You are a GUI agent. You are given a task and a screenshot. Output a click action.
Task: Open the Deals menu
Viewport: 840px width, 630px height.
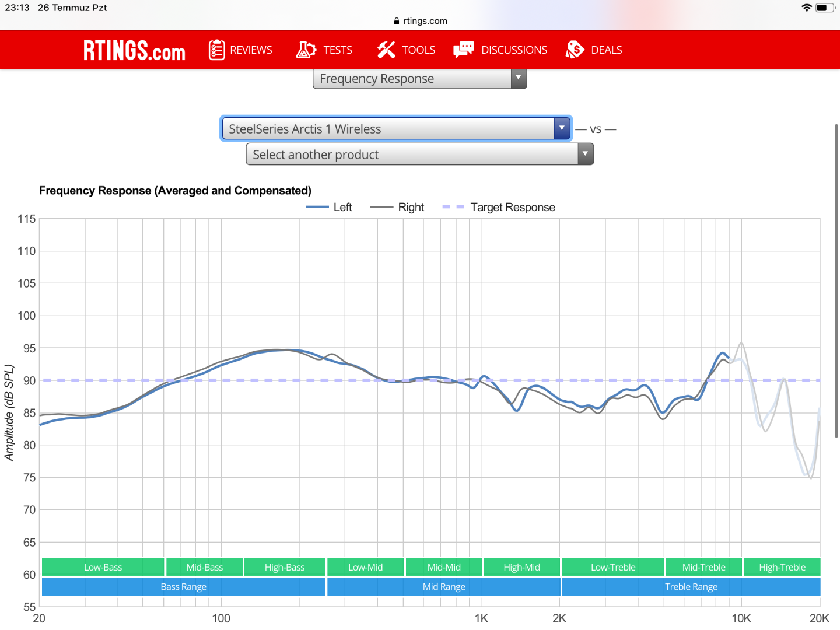593,50
